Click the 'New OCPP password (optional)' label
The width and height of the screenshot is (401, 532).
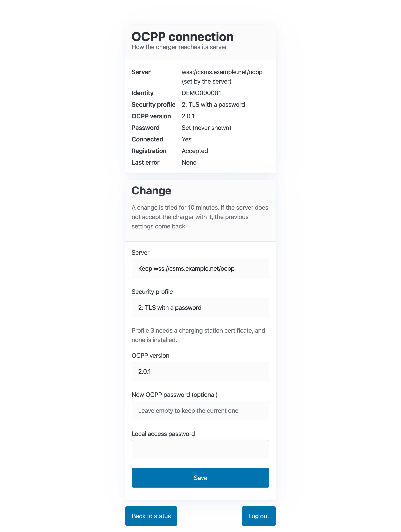174,395
